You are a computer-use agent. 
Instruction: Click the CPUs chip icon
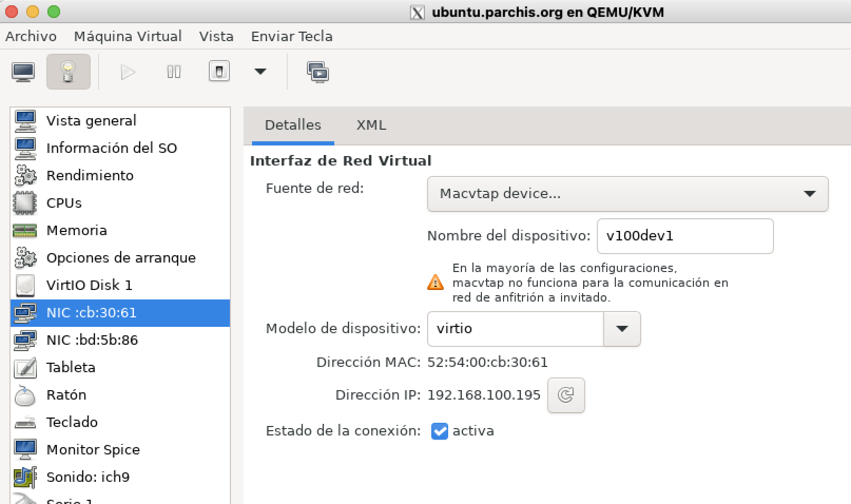[25, 203]
